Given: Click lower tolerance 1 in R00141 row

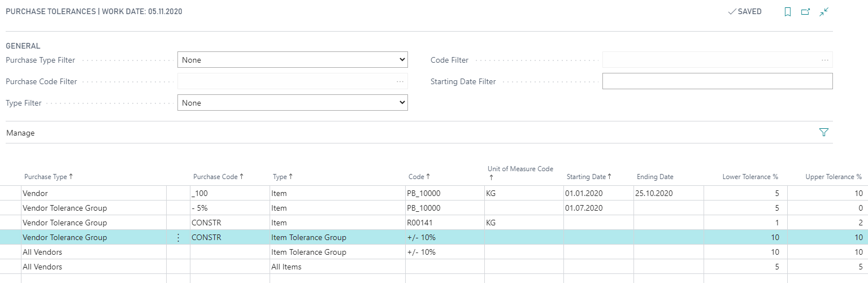Looking at the screenshot, I should (745, 223).
